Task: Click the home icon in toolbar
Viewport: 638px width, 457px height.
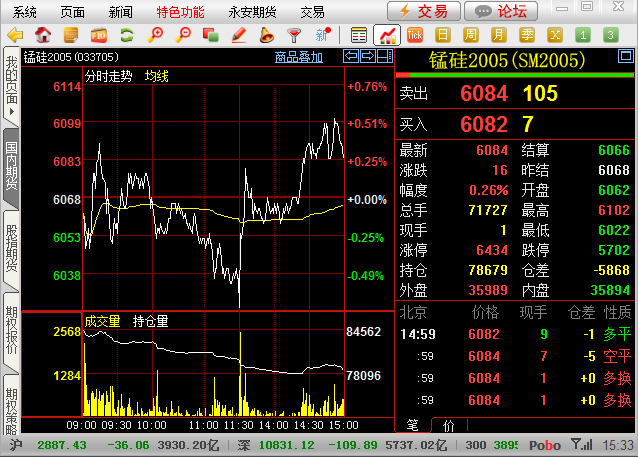Action: coord(43,35)
